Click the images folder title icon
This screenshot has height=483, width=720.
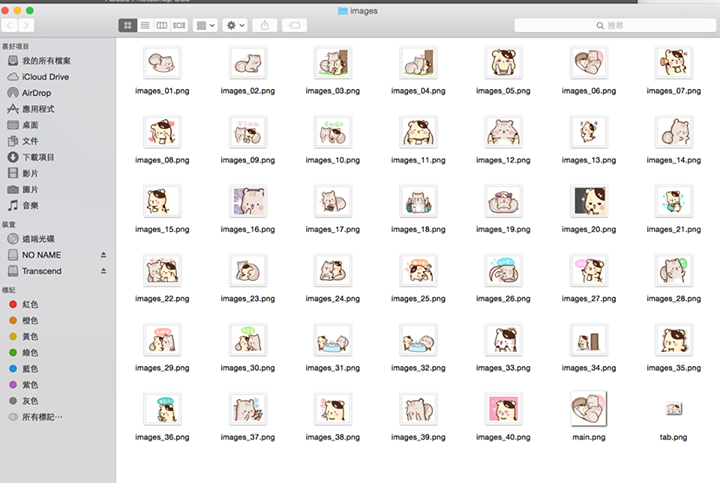(343, 11)
